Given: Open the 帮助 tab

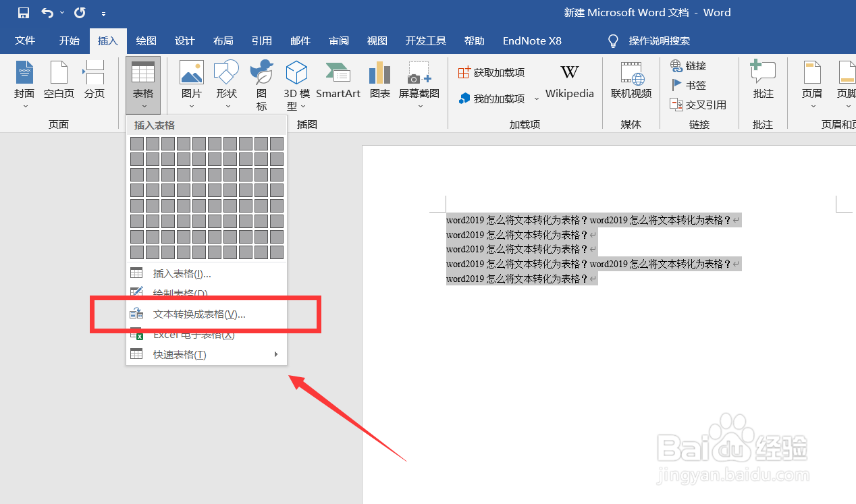Looking at the screenshot, I should (474, 40).
